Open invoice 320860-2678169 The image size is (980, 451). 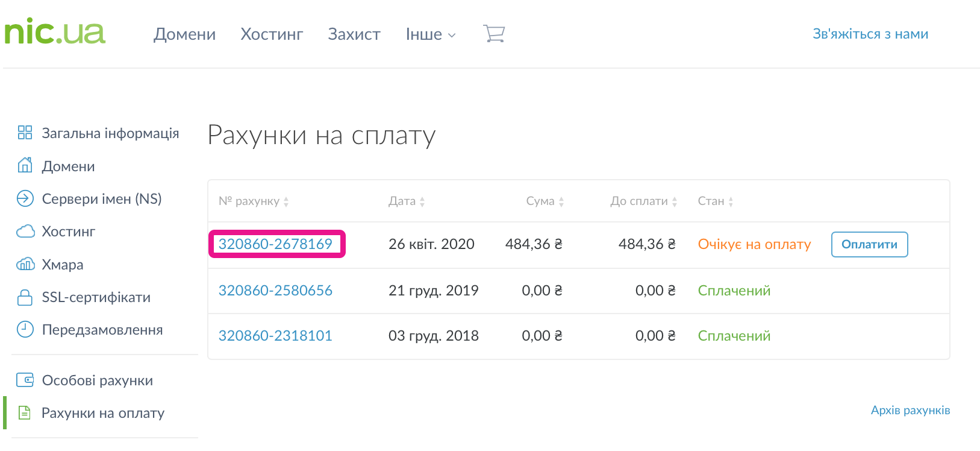[x=275, y=244]
